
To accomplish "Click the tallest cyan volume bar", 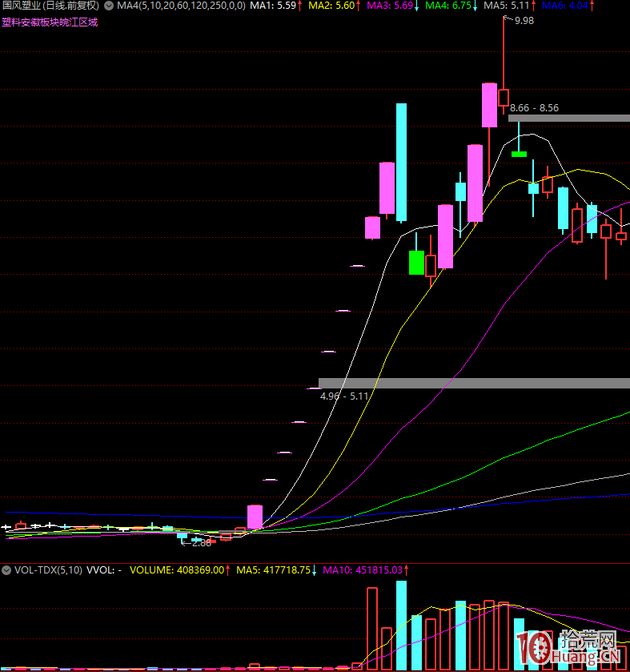I will 401,625.
